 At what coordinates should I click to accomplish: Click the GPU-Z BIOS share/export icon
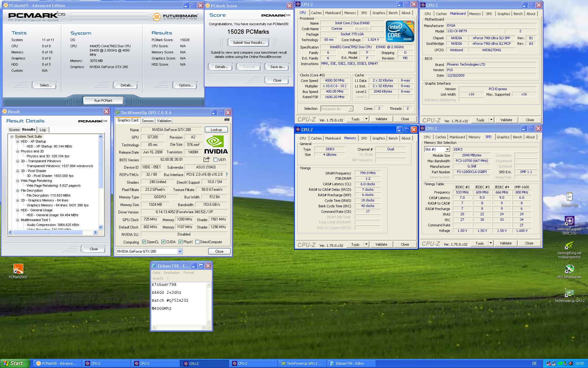coord(206,159)
